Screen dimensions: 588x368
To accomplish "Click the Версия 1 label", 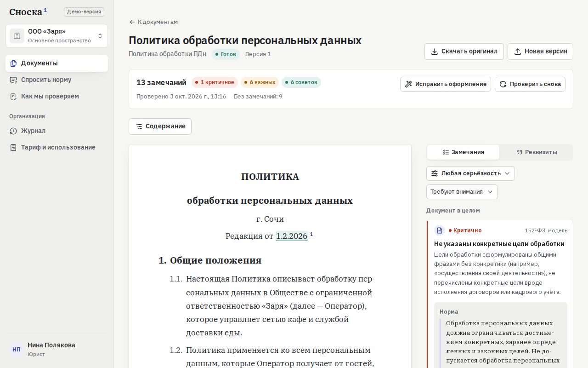I will pyautogui.click(x=258, y=54).
